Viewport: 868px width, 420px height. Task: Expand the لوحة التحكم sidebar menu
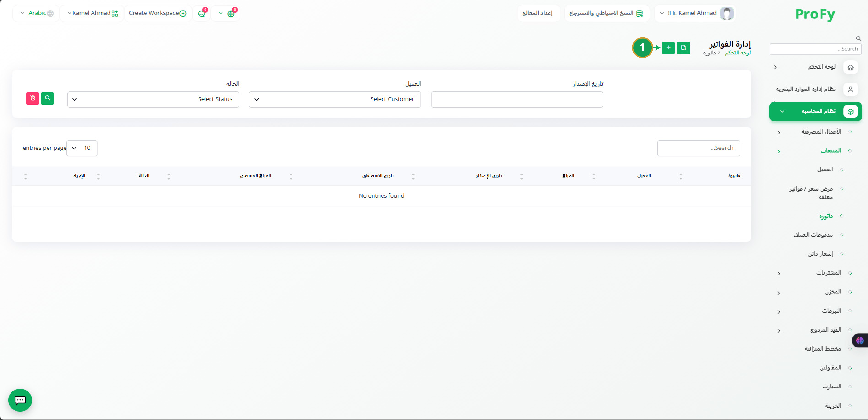(775, 67)
